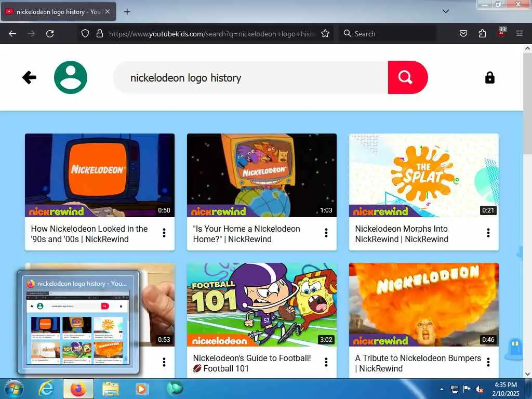
Task: Show hidden tray icons arrow
Action: (442, 389)
